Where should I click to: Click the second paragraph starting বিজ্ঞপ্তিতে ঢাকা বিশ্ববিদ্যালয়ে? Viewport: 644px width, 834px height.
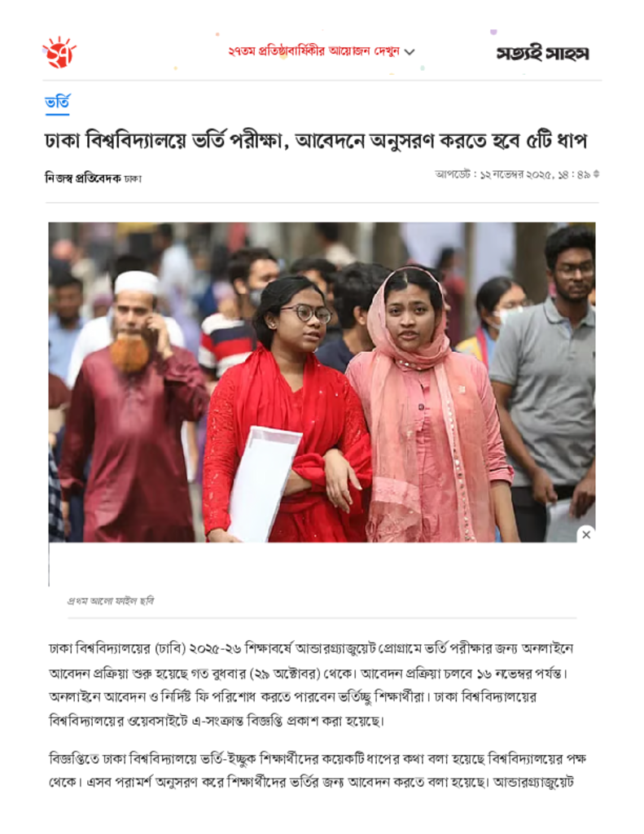tap(318, 770)
